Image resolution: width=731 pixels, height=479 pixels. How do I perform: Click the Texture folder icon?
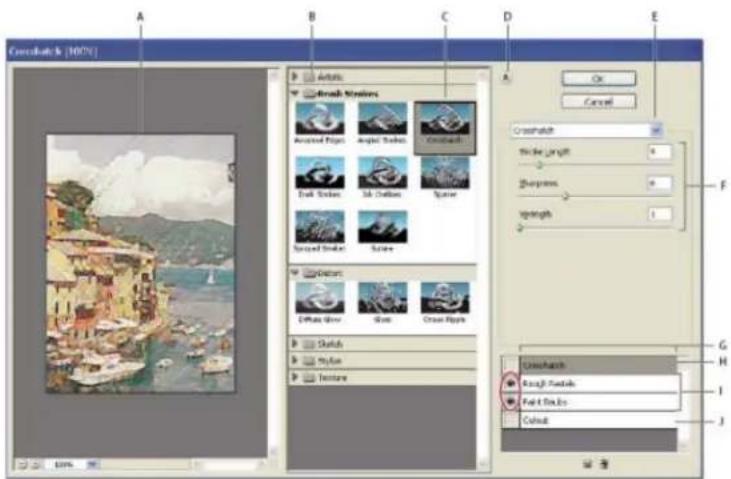click(x=309, y=377)
